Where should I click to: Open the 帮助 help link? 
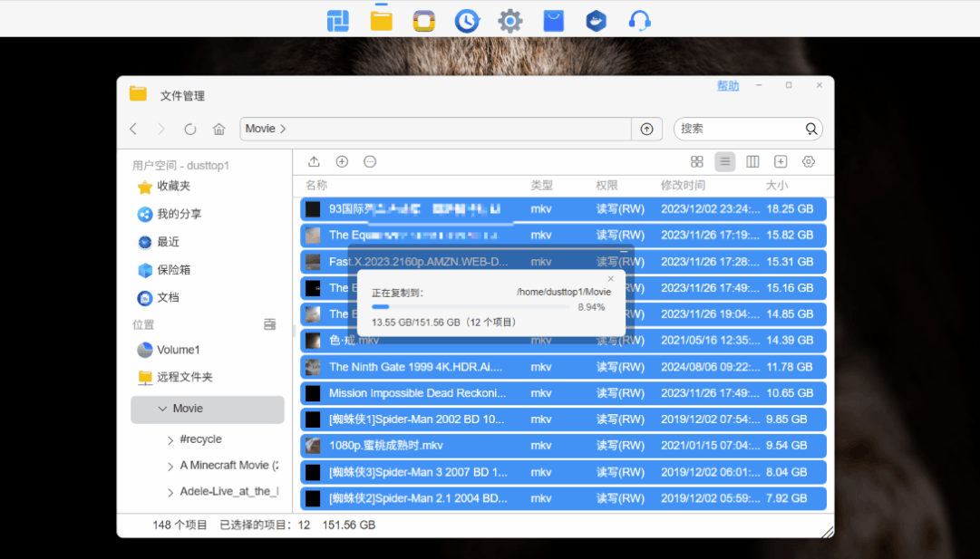(x=727, y=86)
